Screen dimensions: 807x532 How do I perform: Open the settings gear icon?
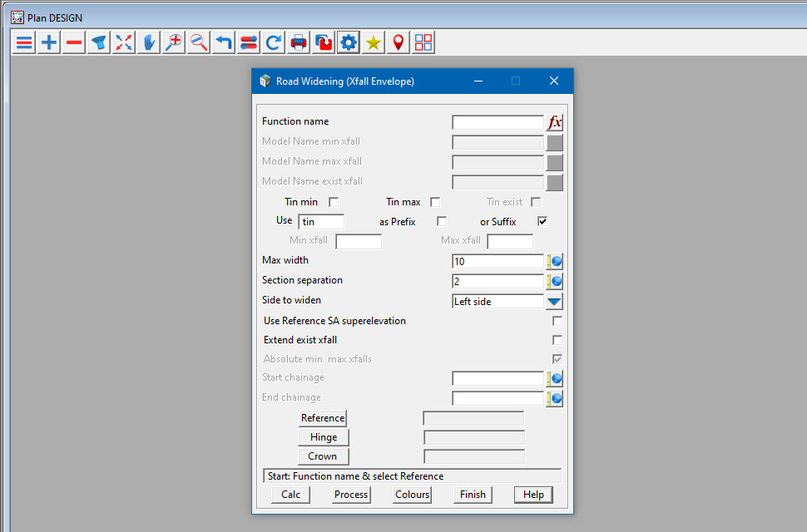pyautogui.click(x=349, y=42)
